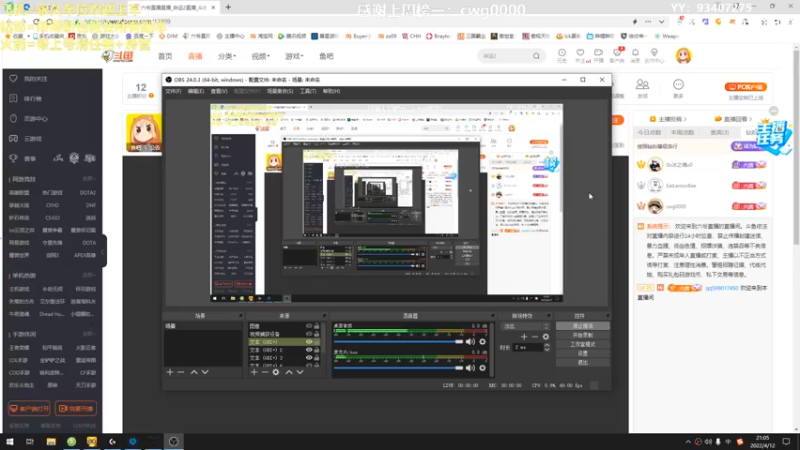Expand the 游戏 dropdown in Douyu nav
The width and height of the screenshot is (800, 450).
[x=294, y=56]
